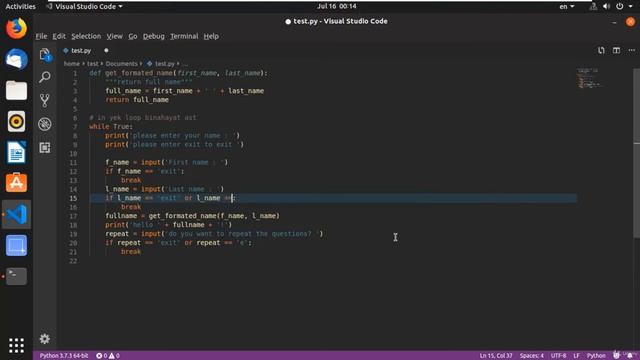Expand the Visual Studio Code app menu in the top bar
The width and height of the screenshot is (640, 360).
point(85,7)
